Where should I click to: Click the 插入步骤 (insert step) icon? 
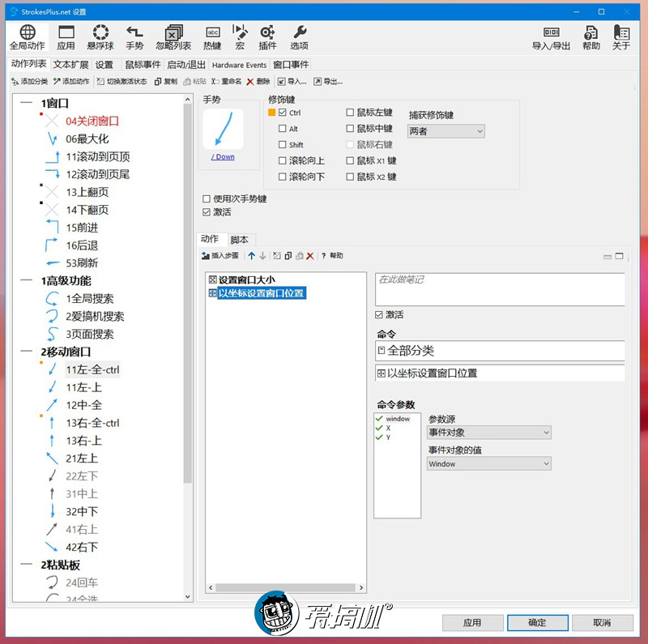coord(219,256)
